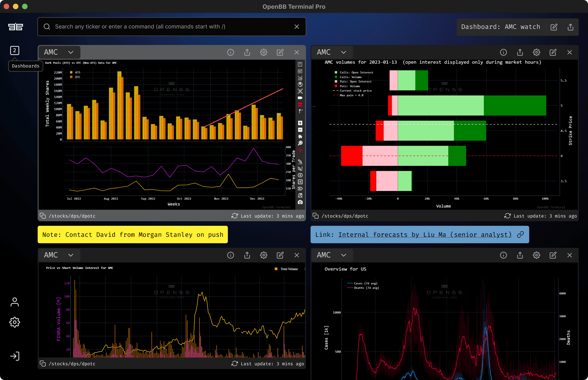This screenshot has height=380, width=588.
Task: Open the user profile icon in sidebar
Action: (x=14, y=302)
